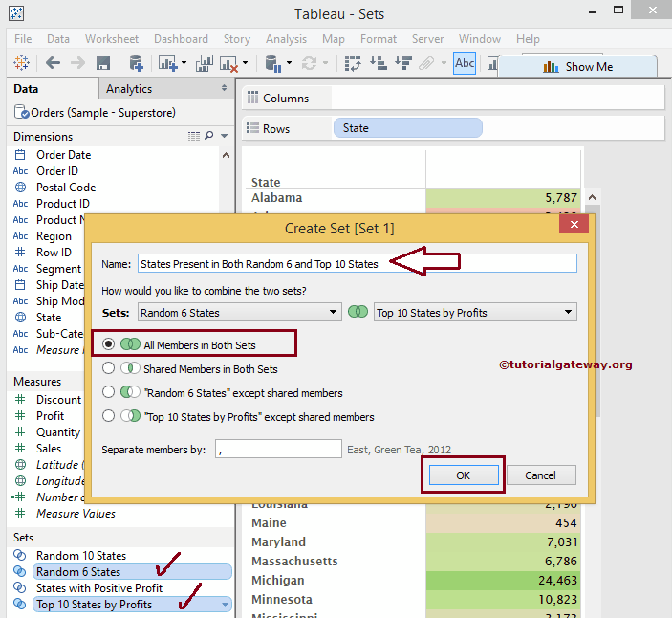The height and width of the screenshot is (618, 672).
Task: Choose Shared Members in Both Sets radio
Action: coord(109,368)
